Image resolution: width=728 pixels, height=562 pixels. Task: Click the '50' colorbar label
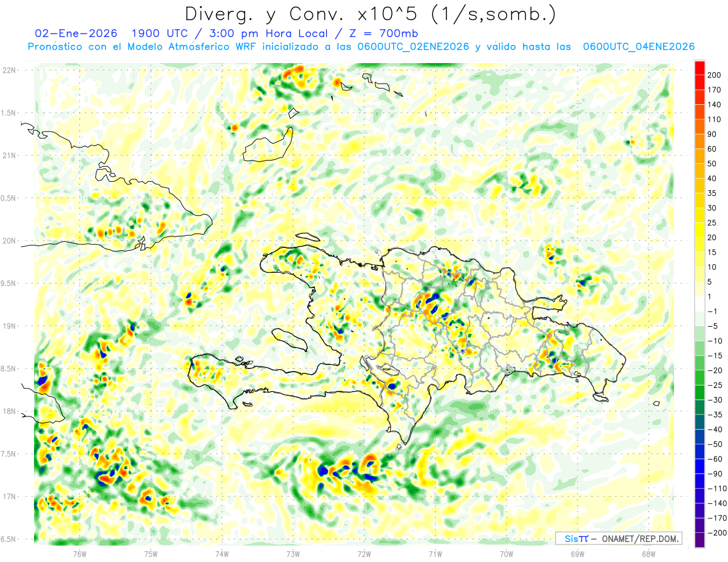(x=712, y=164)
